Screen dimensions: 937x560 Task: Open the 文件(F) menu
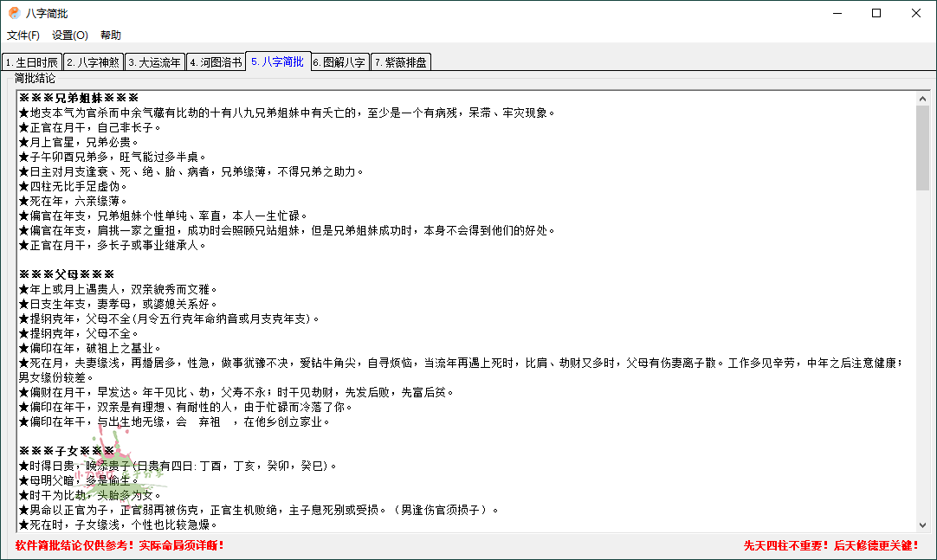point(23,35)
